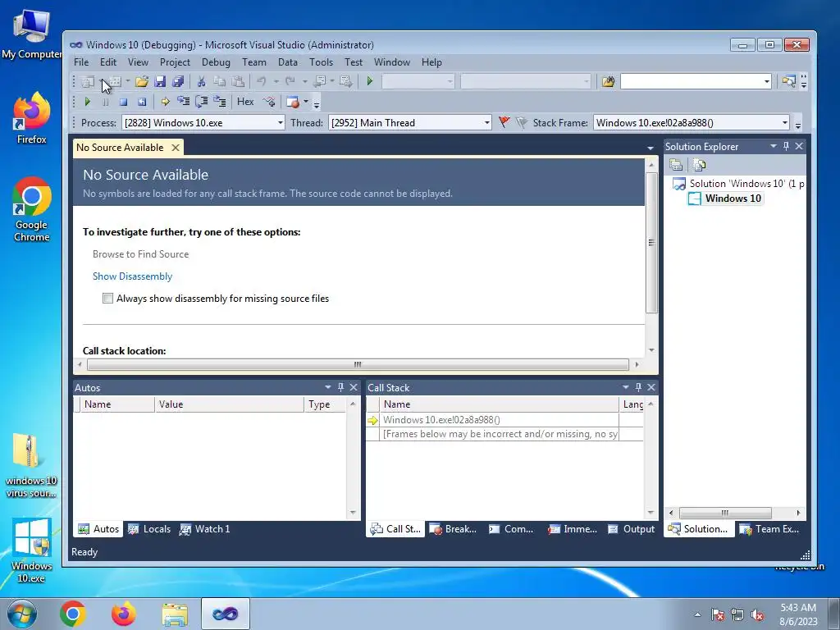Viewport: 840px width, 630px height.
Task: Open Firefox from the taskbar
Action: [123, 614]
